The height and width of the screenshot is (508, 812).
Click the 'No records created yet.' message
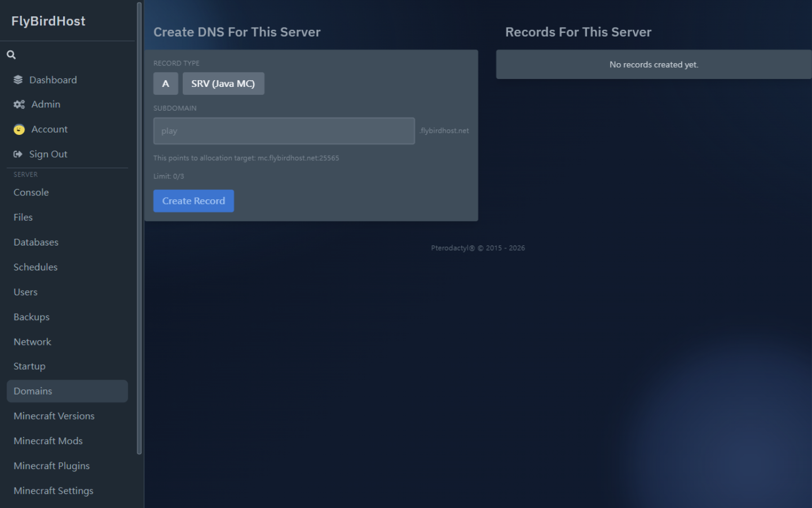[x=654, y=64]
